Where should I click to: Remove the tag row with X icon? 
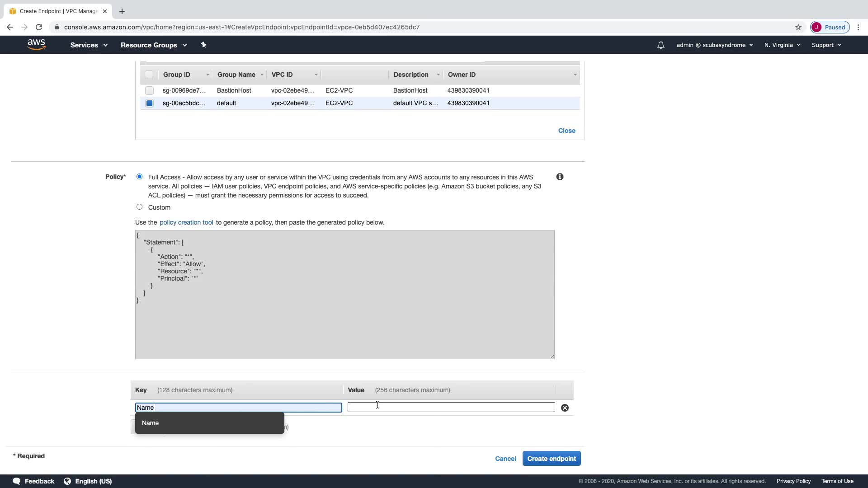coord(565,408)
